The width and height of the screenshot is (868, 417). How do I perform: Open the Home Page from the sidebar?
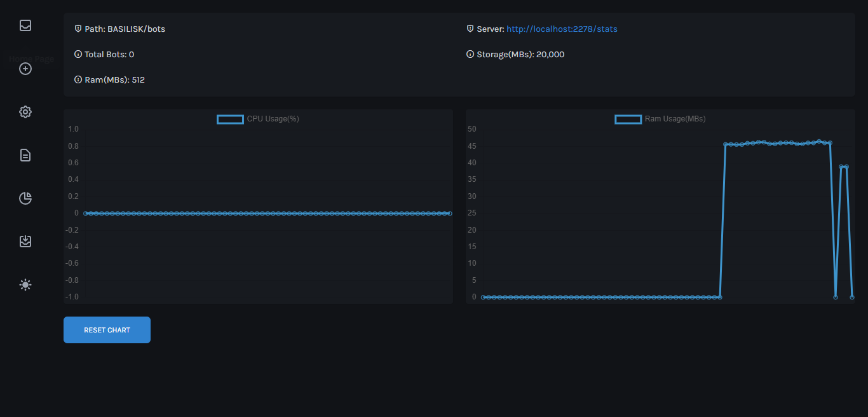coord(25,25)
